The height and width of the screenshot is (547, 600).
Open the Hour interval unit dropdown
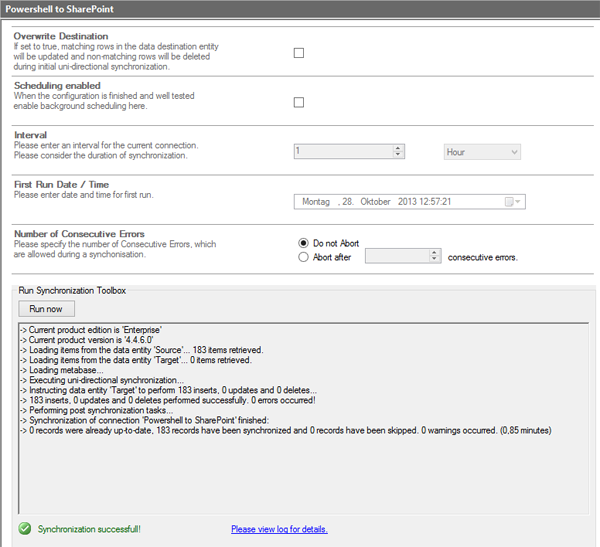tap(482, 152)
